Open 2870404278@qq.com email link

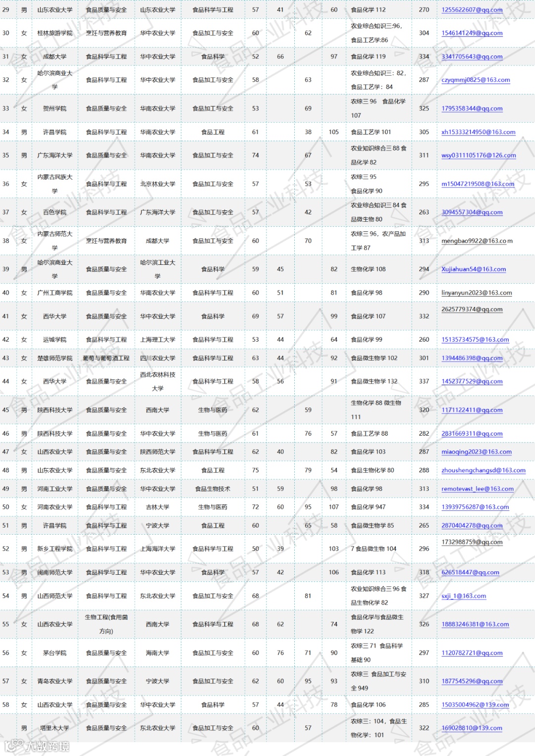click(472, 526)
